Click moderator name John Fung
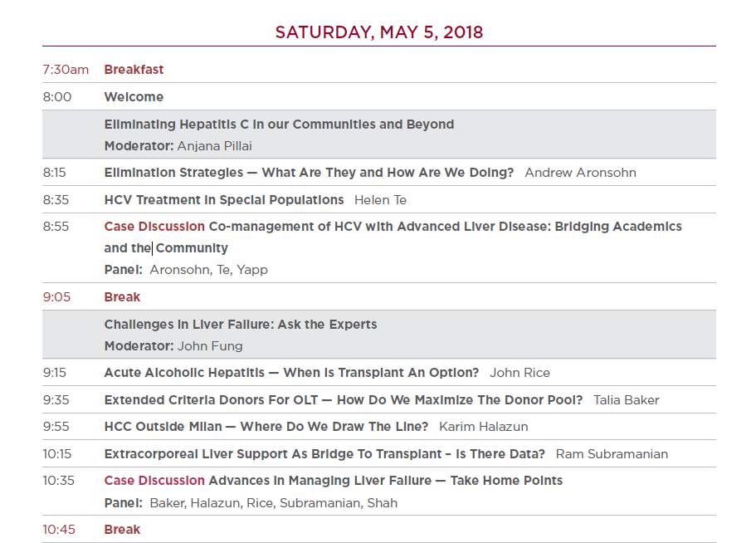The width and height of the screenshot is (756, 543). (210, 346)
